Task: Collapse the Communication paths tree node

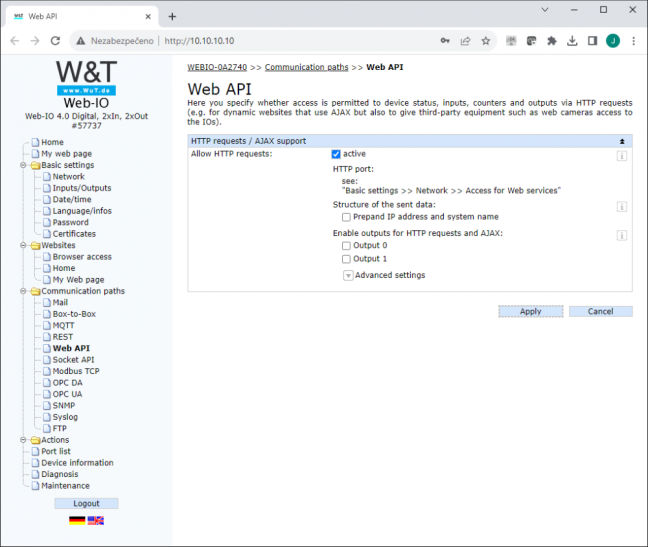Action: (23, 291)
